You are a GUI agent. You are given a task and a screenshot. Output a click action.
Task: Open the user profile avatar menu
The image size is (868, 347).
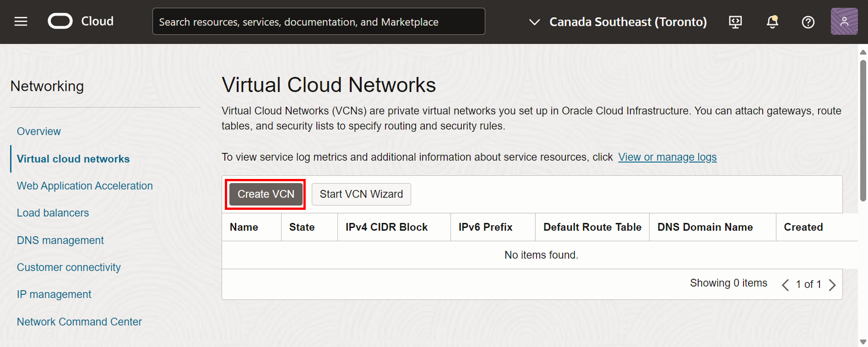pos(844,21)
